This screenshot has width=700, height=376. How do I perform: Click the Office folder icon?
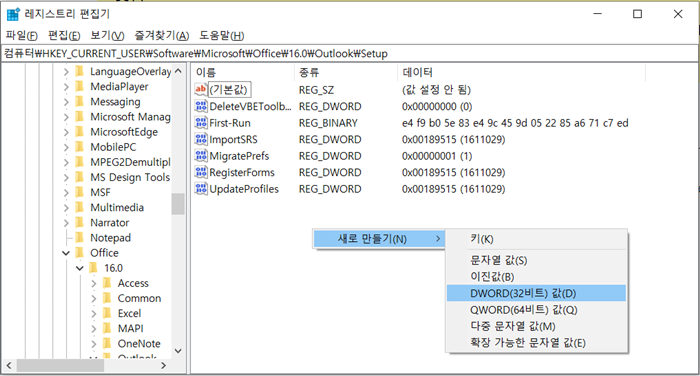(80, 253)
